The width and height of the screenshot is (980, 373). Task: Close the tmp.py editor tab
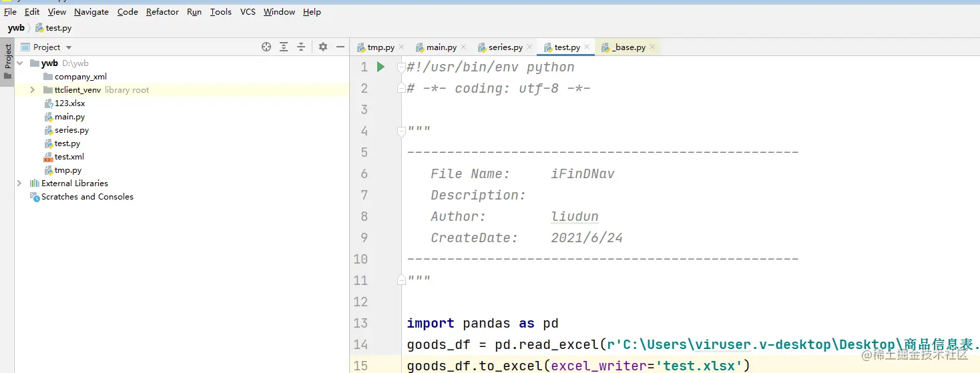[401, 47]
